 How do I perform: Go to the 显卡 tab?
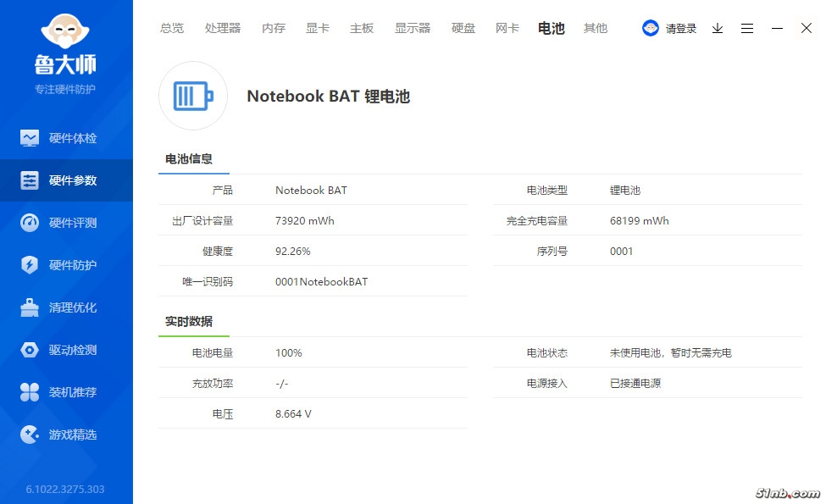[318, 28]
